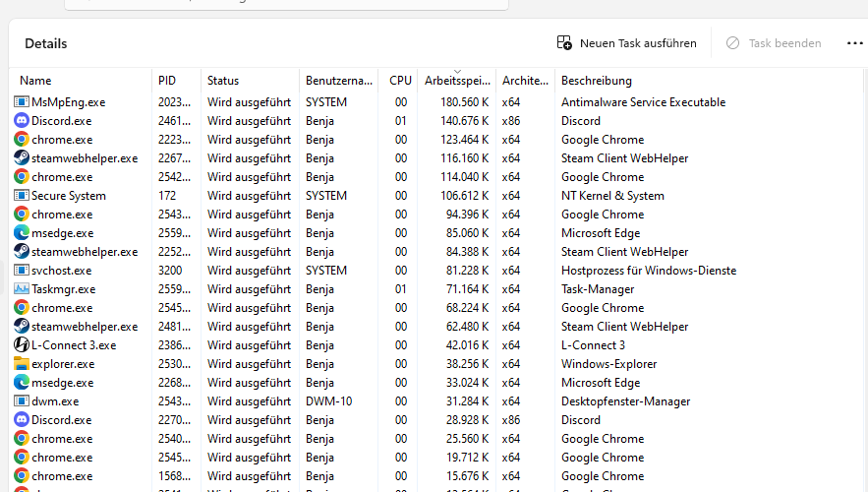This screenshot has width=868, height=492.
Task: Sort by the Benutzername column header
Action: click(x=339, y=81)
